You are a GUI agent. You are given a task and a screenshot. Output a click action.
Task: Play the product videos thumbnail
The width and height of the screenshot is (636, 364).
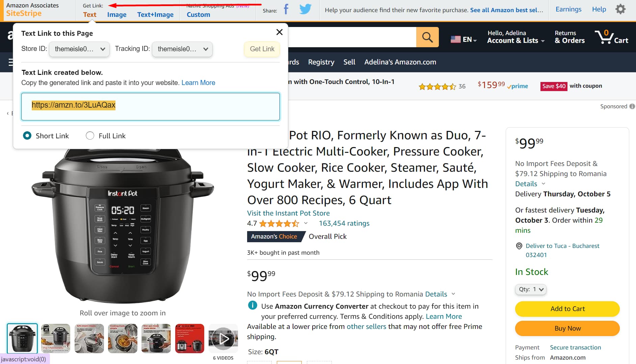pos(223,338)
